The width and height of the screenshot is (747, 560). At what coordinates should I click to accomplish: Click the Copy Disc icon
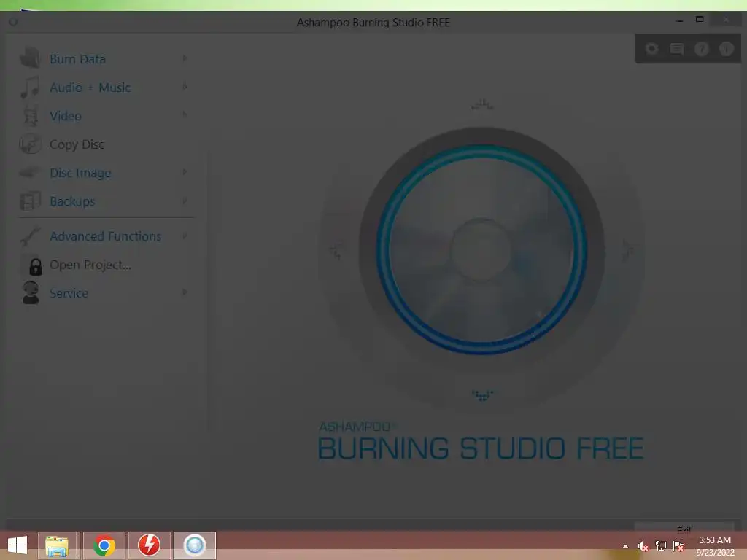[x=31, y=144]
